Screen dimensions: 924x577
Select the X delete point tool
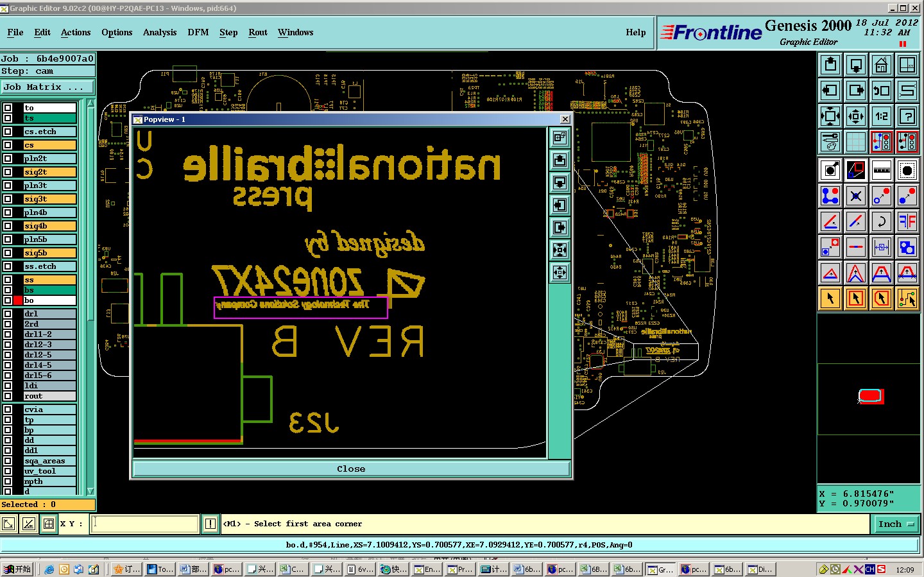pos(856,196)
